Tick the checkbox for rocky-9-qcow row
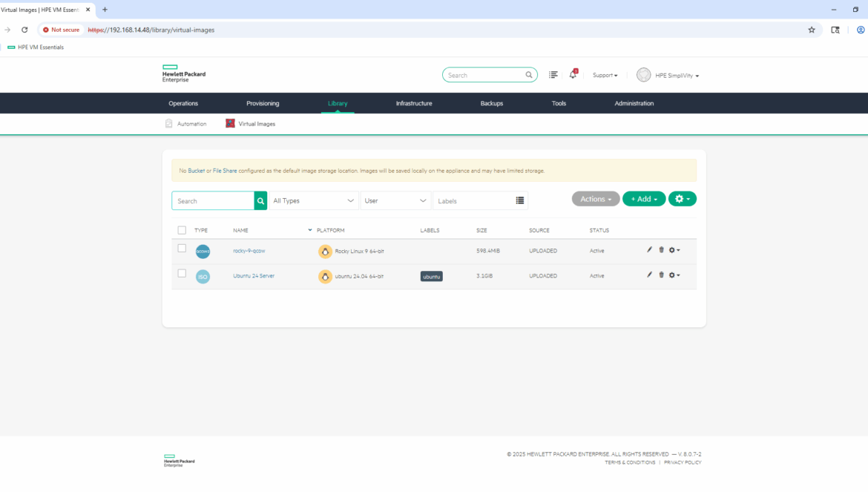Image resolution: width=868 pixels, height=492 pixels. click(182, 249)
